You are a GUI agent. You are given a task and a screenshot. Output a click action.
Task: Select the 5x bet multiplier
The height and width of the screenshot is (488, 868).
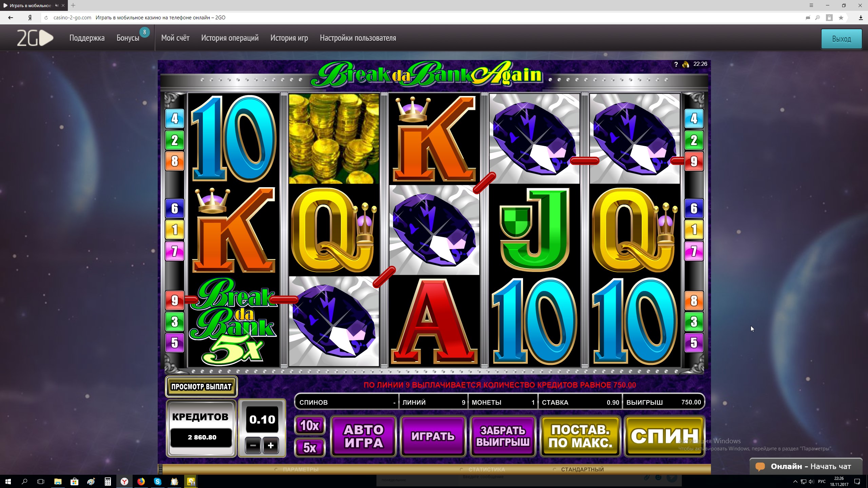[310, 447]
